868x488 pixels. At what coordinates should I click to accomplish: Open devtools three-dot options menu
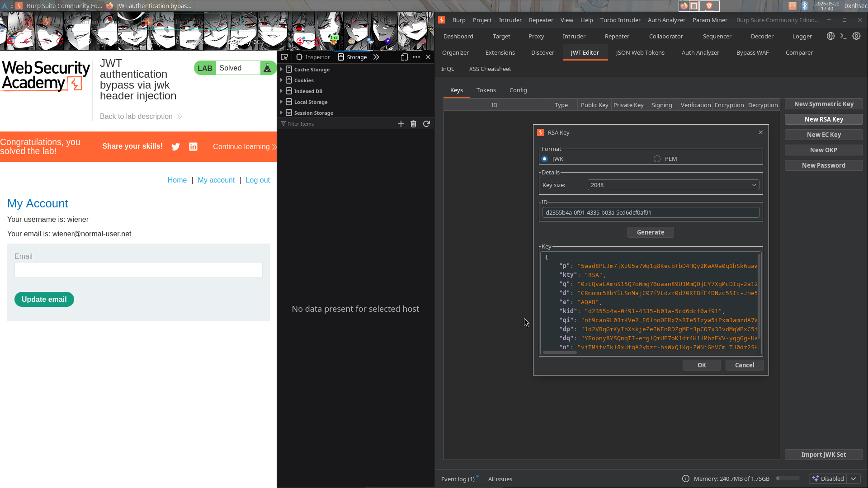click(x=416, y=57)
